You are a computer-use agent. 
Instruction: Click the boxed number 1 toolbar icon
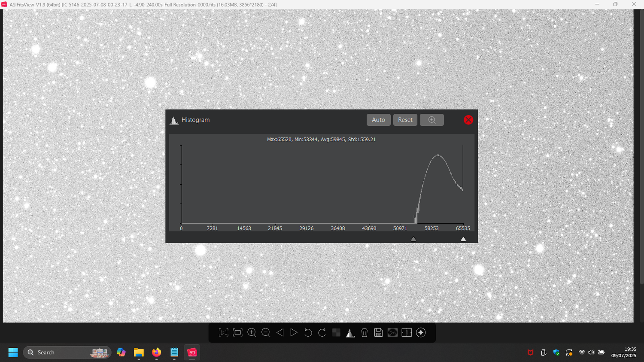coord(407,333)
